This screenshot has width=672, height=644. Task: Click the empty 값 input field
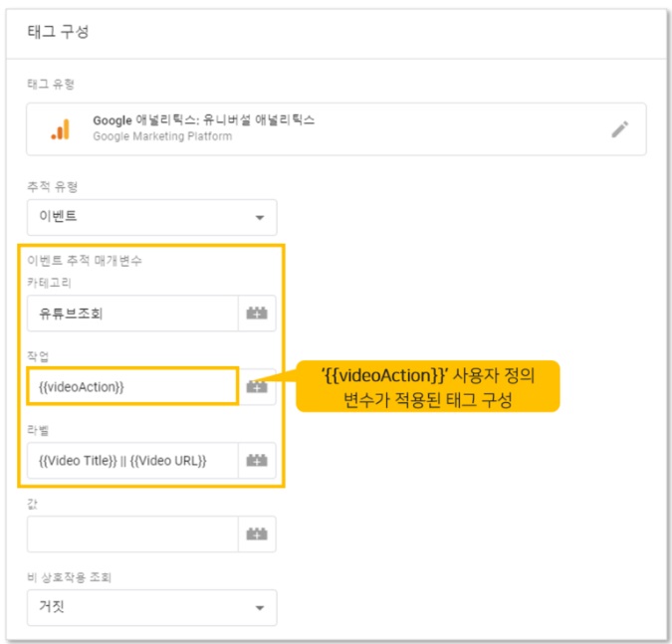click(132, 535)
